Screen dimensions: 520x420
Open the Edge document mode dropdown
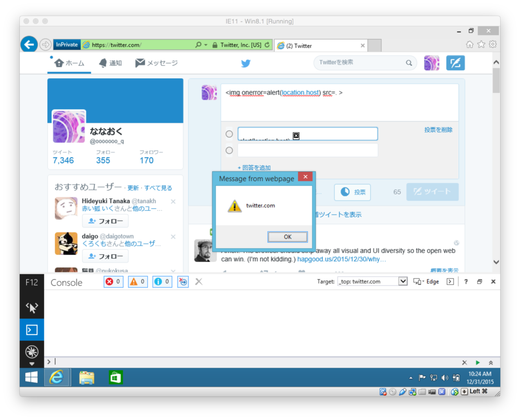coord(426,282)
